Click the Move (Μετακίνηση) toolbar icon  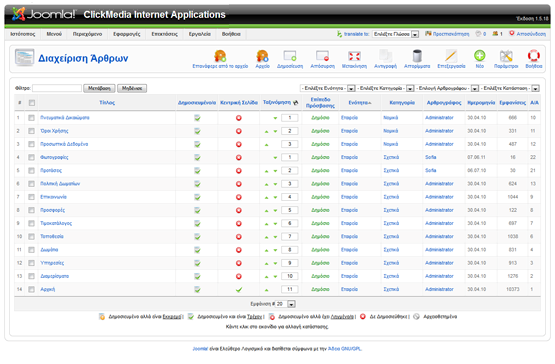[x=354, y=56]
